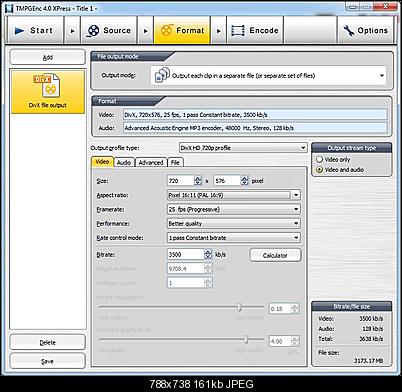The width and height of the screenshot is (402, 392).
Task: Click the width size field 720
Action: [x=181, y=181]
